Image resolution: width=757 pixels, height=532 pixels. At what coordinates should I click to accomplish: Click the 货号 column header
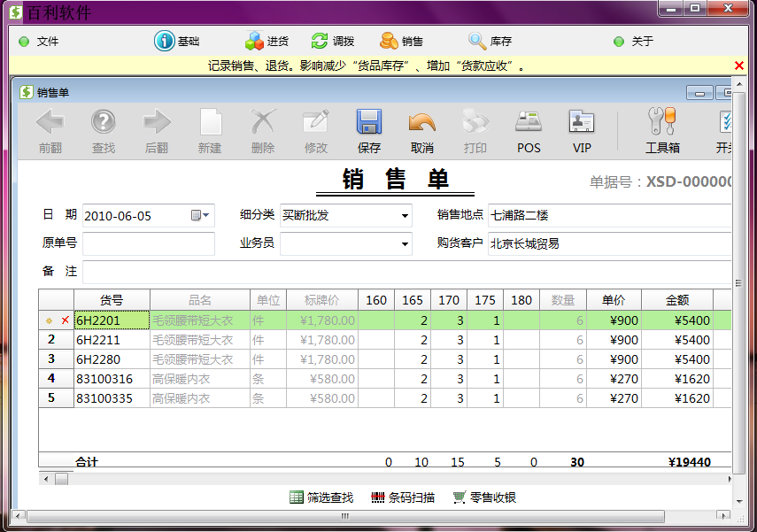112,300
